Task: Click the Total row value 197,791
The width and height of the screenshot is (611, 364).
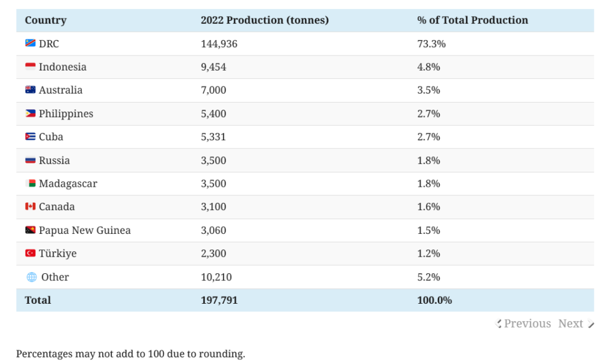Action: 219,300
